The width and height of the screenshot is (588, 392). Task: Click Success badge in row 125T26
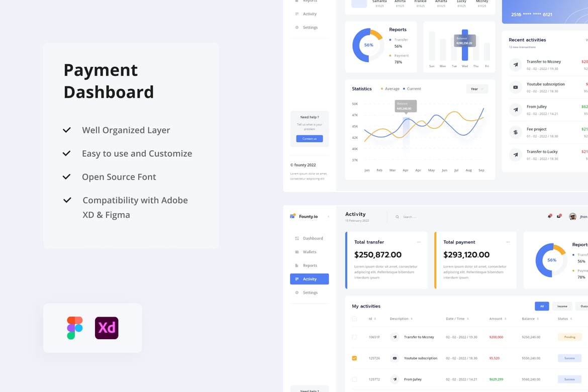(569, 358)
